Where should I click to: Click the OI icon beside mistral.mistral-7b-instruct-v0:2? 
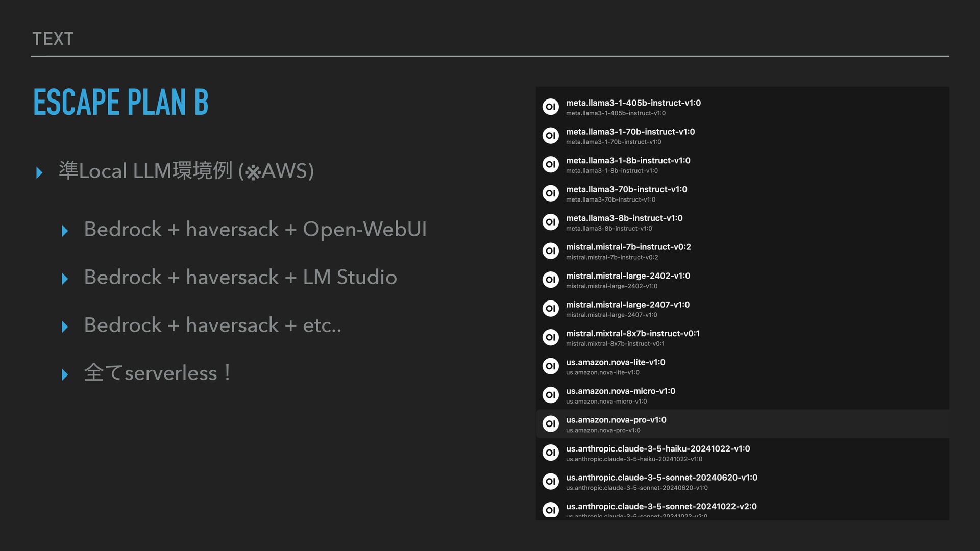click(x=550, y=251)
